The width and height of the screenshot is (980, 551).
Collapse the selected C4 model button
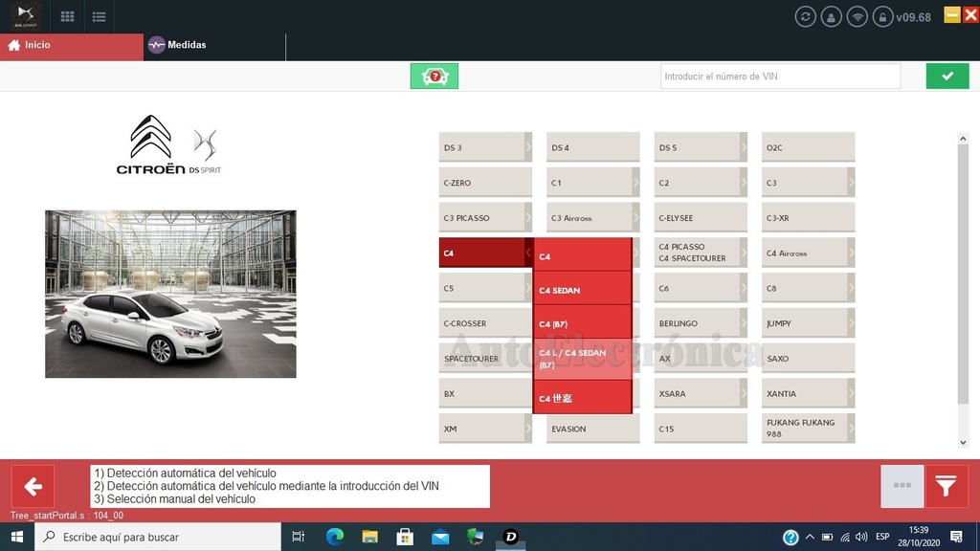click(x=485, y=253)
